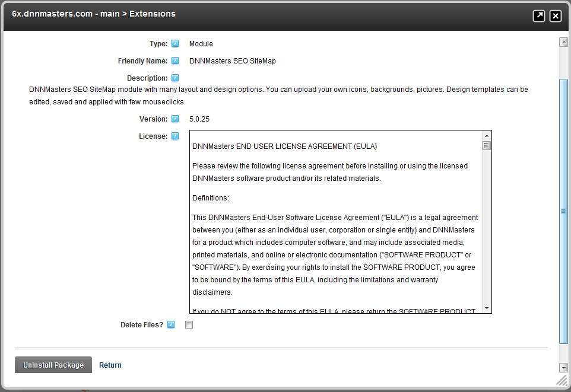The width and height of the screenshot is (571, 392).
Task: Open the help icon next to Description
Action: 175,78
